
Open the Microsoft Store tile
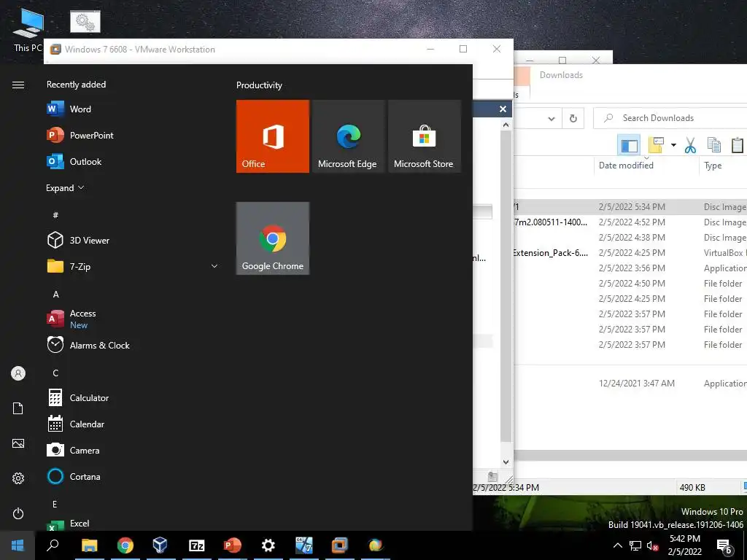click(425, 136)
